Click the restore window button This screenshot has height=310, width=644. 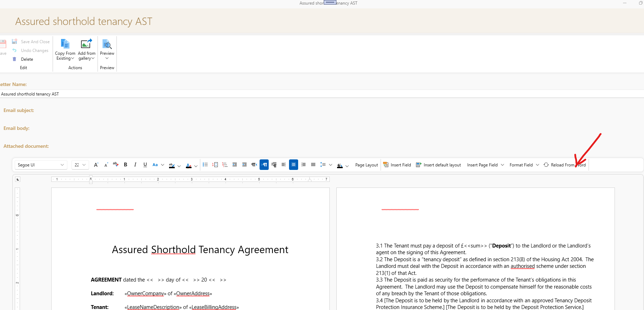coord(640,3)
